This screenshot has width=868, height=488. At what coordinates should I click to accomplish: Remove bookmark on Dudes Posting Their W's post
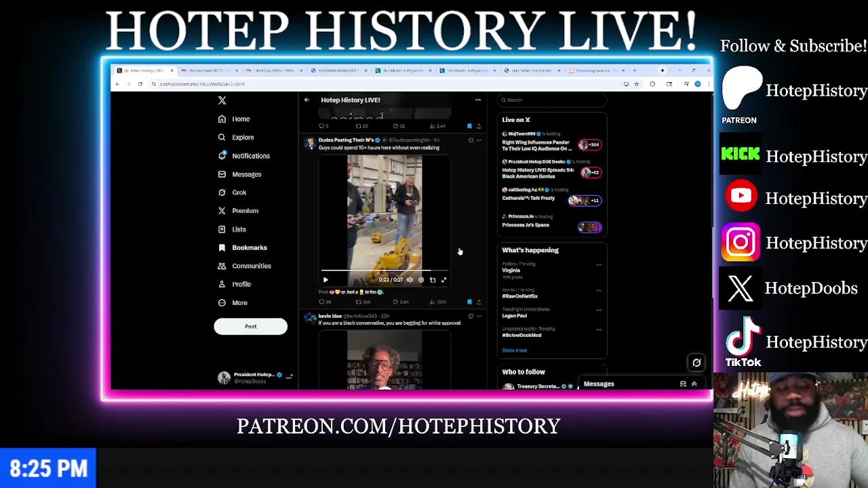[469, 302]
